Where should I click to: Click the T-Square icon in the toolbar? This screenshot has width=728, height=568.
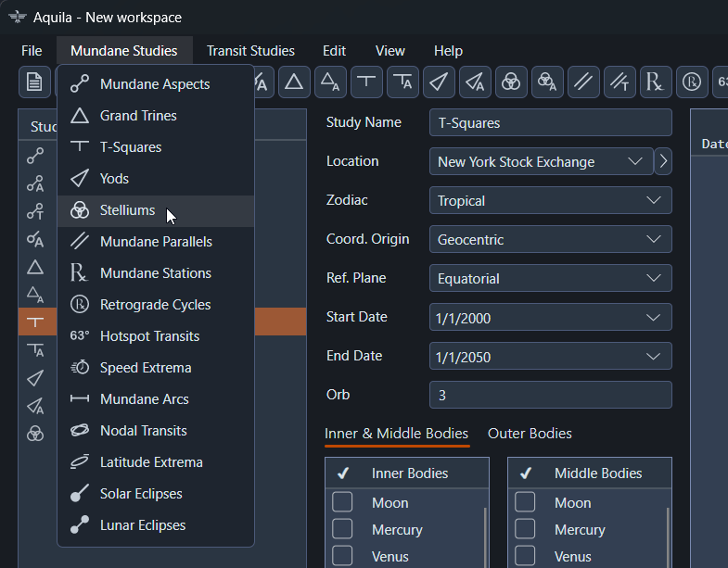(x=366, y=82)
